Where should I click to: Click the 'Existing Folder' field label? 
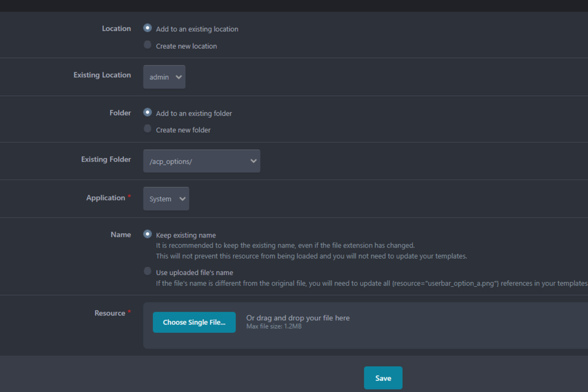[106, 159]
